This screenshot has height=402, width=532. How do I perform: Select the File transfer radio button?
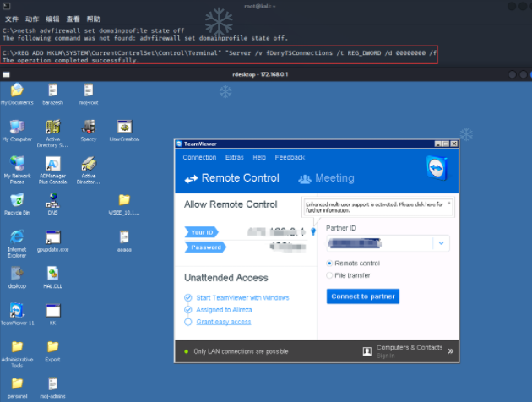(329, 275)
